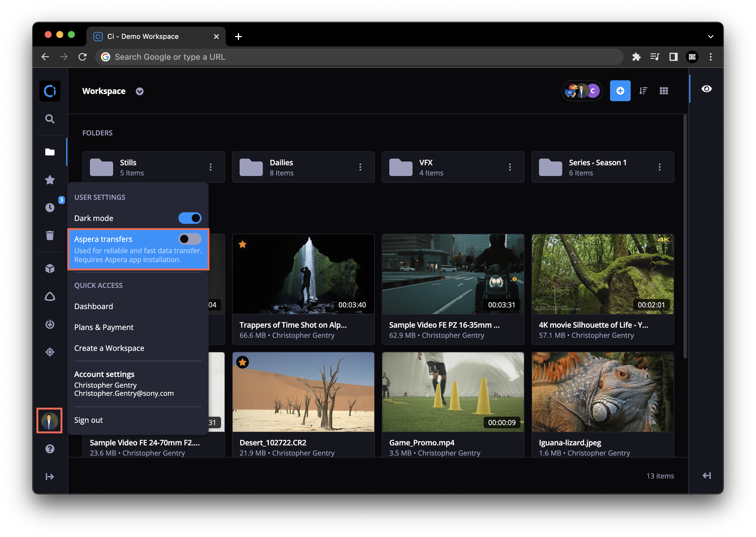Image resolution: width=756 pixels, height=537 pixels.
Task: Open the 4K movie Silhouette thumbnail
Action: [x=602, y=274]
